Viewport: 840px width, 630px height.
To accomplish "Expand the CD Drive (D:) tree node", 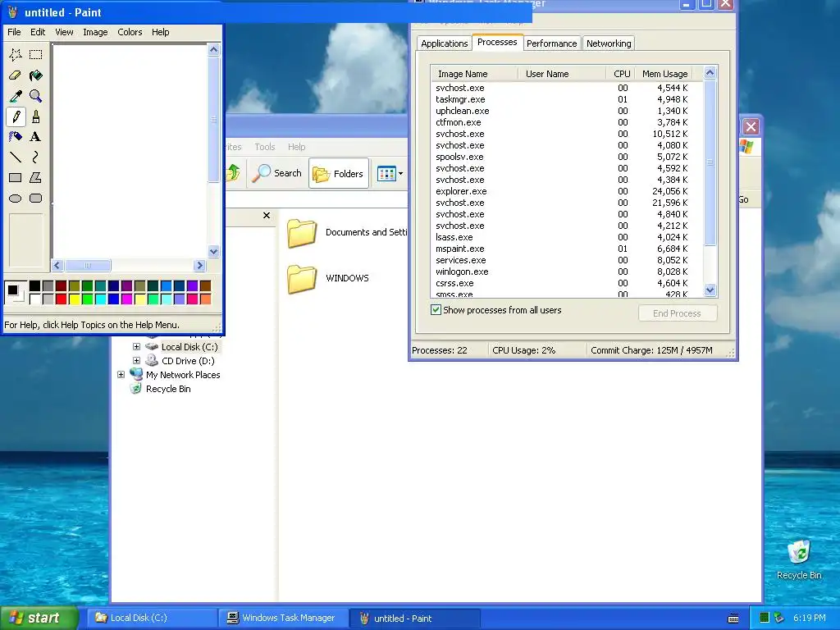I will [x=136, y=361].
